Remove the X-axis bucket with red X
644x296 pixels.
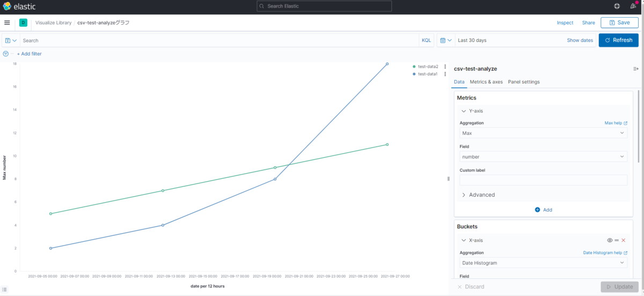click(624, 241)
